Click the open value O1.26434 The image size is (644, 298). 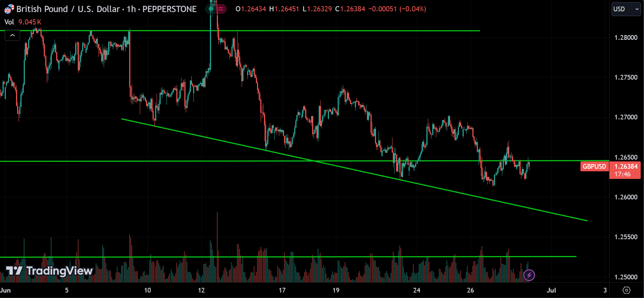click(251, 9)
